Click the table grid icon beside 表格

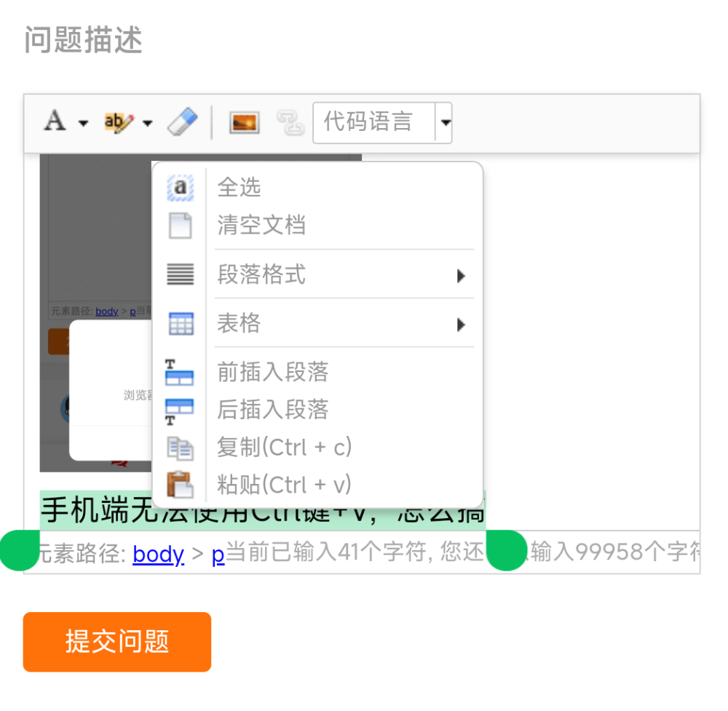pos(181,323)
